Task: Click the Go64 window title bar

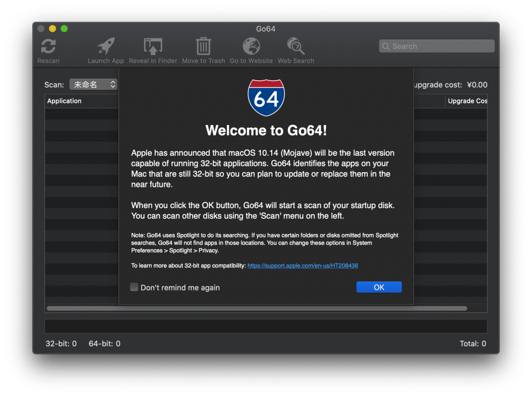Action: [265, 29]
